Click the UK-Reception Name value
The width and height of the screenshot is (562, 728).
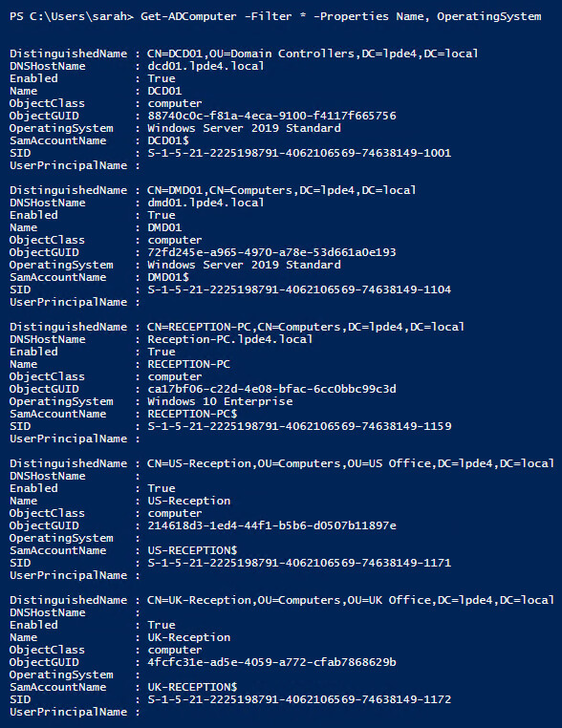tap(189, 637)
